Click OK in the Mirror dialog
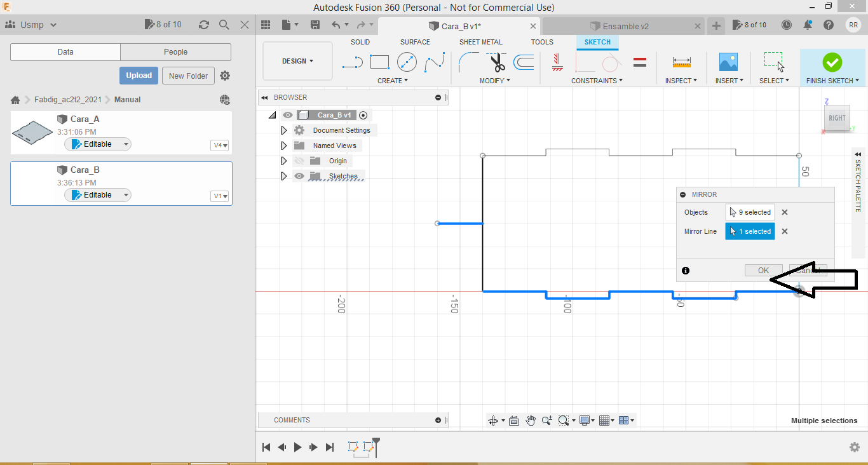Screen dimensions: 868x465 pyautogui.click(x=763, y=271)
